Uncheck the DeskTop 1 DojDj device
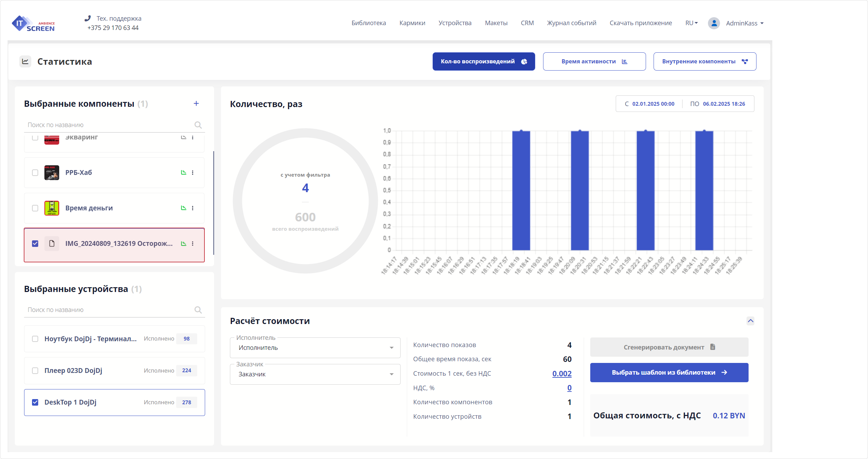This screenshot has height=459, width=868. tap(35, 402)
